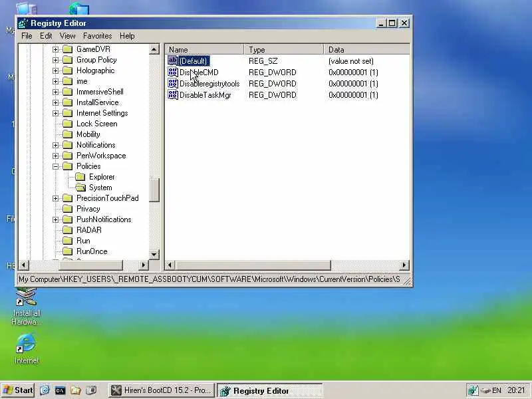Screen dimensions: 532x399
Task: Click tree pane scroll down arrow
Action: coord(154,254)
